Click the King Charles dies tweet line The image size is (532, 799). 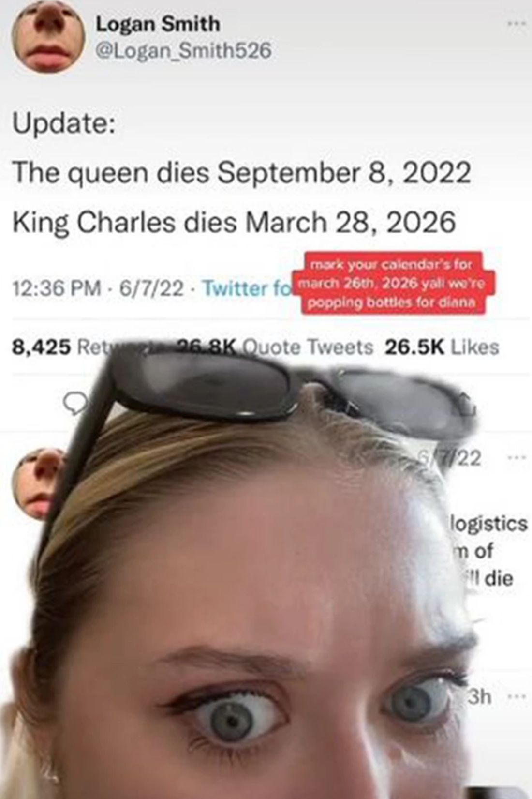[x=234, y=223]
